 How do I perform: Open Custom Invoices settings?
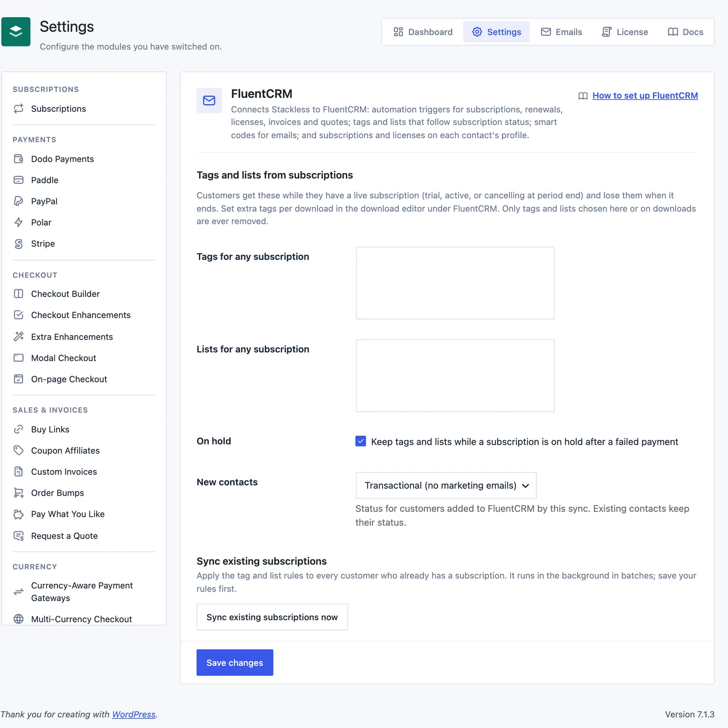[84, 472]
